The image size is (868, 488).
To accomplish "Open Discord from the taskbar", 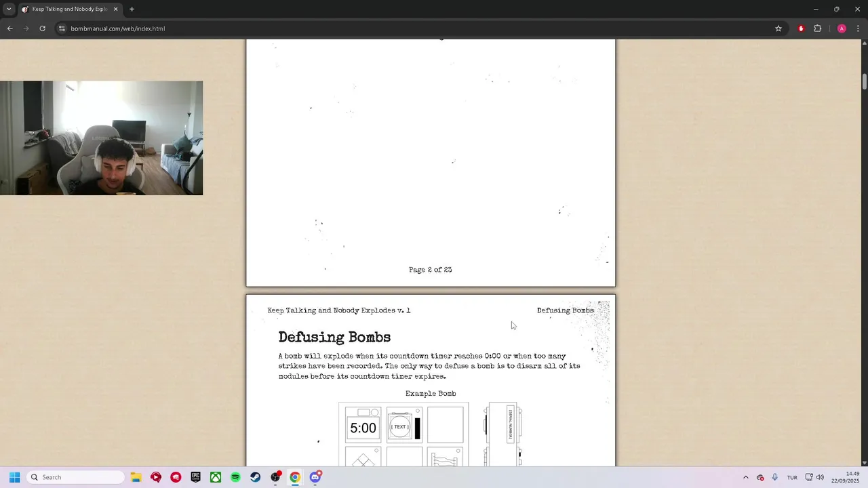I will pyautogui.click(x=315, y=477).
